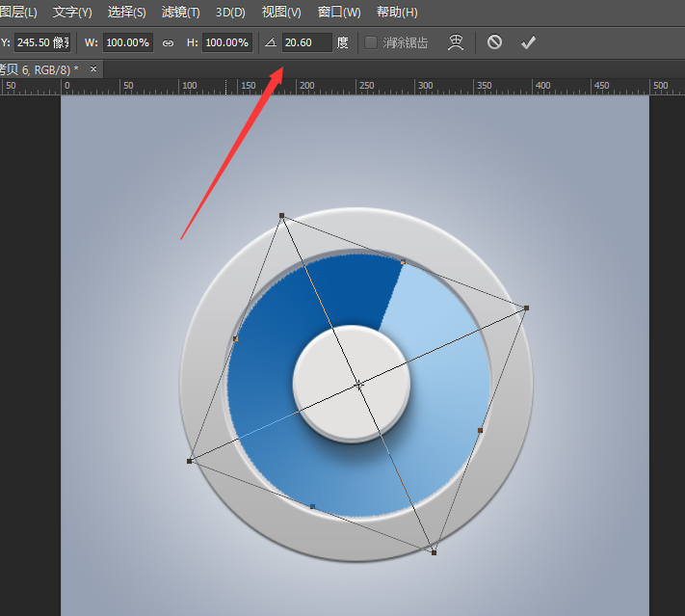Open the 窗口(W) menu
This screenshot has height=616, width=685.
coord(339,13)
